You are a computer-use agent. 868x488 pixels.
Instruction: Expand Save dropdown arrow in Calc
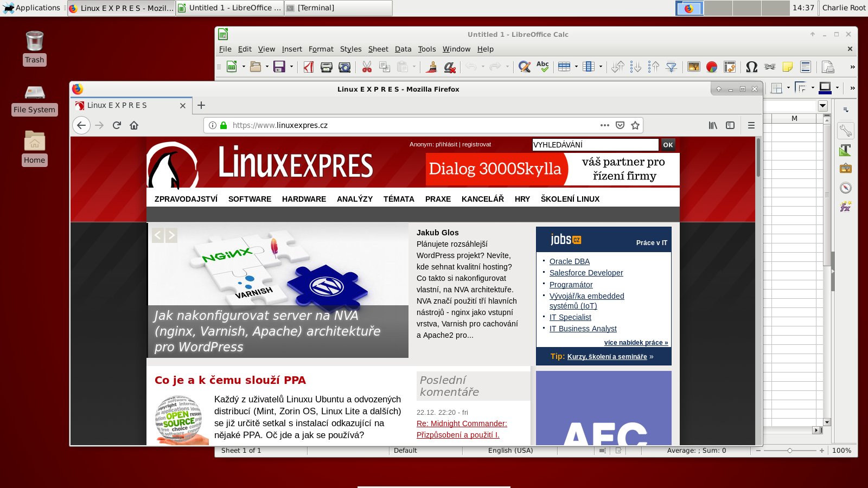click(x=291, y=67)
